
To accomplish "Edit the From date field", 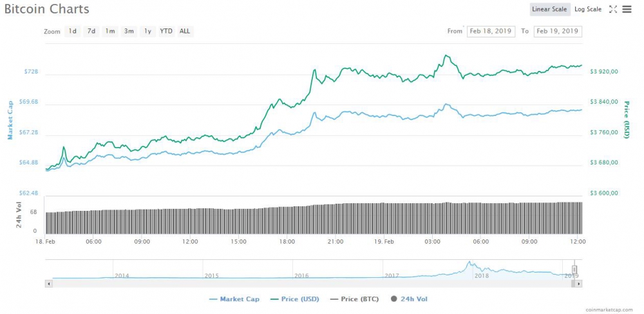I will (x=491, y=31).
